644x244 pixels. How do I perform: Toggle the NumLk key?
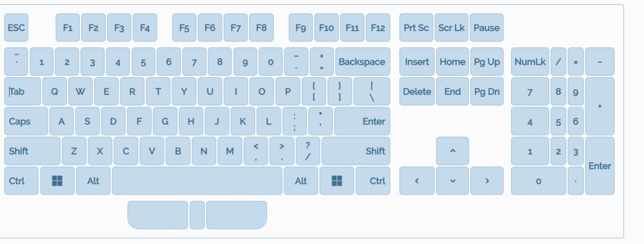click(x=530, y=61)
